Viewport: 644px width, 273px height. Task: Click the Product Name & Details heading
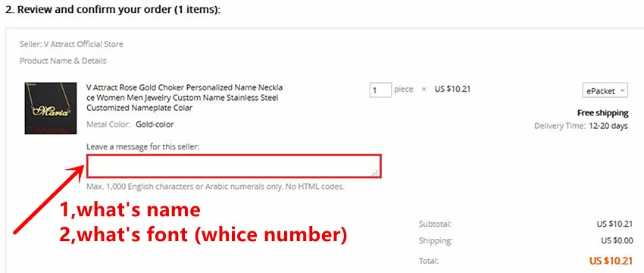coord(63,61)
